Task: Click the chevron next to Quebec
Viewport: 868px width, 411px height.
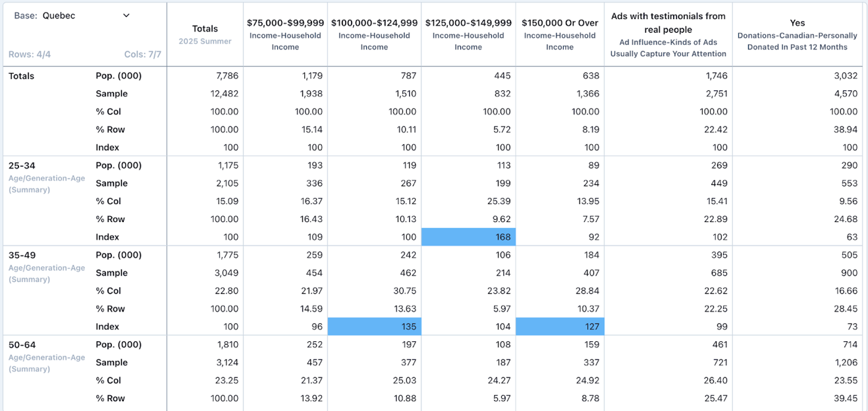Action: tap(126, 16)
